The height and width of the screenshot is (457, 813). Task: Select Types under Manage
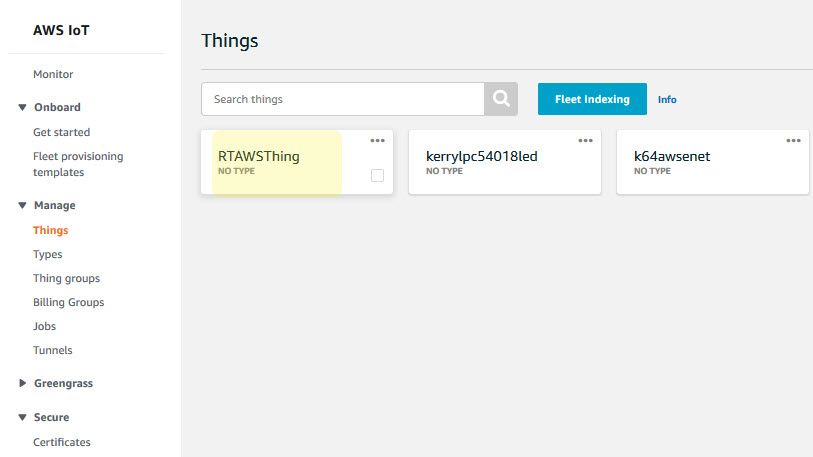pos(48,254)
